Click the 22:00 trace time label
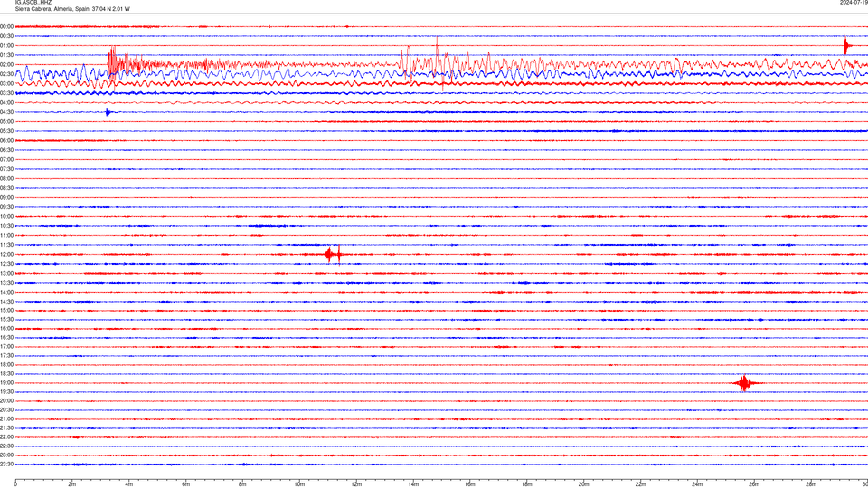Viewport: 868px width, 488px height. tap(6, 437)
